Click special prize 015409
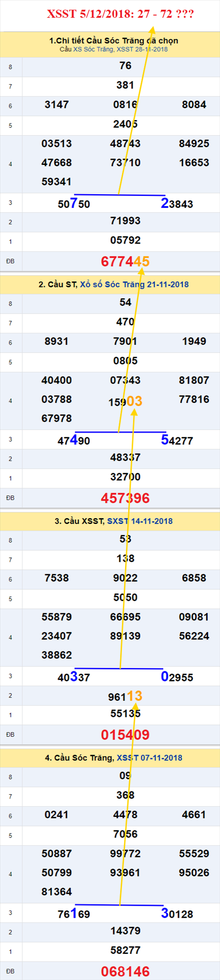Image resolution: width=220 pixels, height=980 pixels. pos(126,735)
